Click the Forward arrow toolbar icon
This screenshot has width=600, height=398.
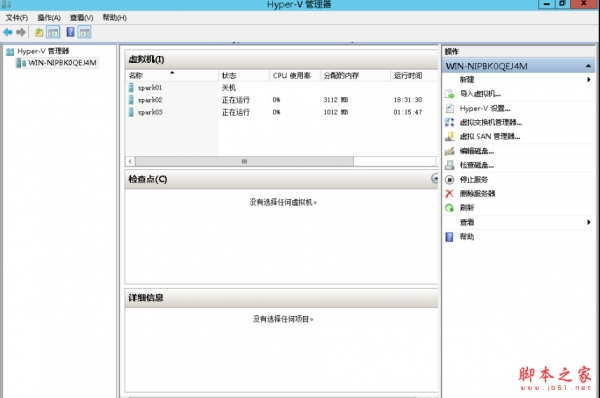(21, 32)
